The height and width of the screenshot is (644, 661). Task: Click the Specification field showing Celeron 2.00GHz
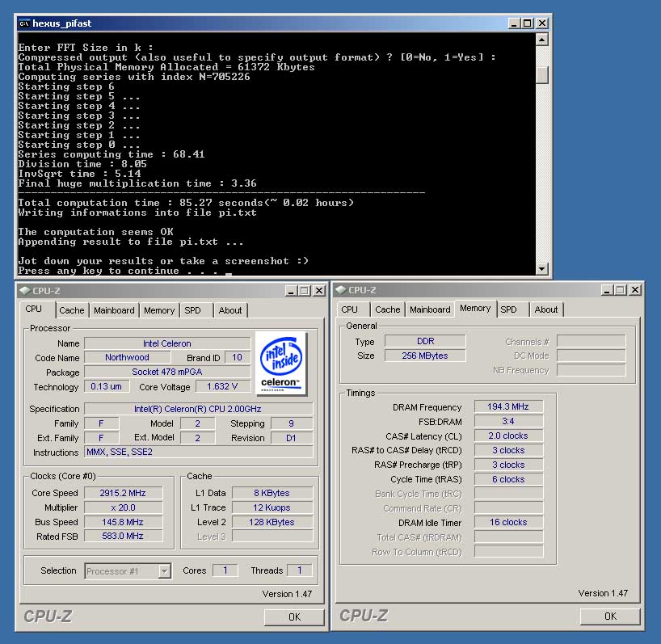point(199,409)
